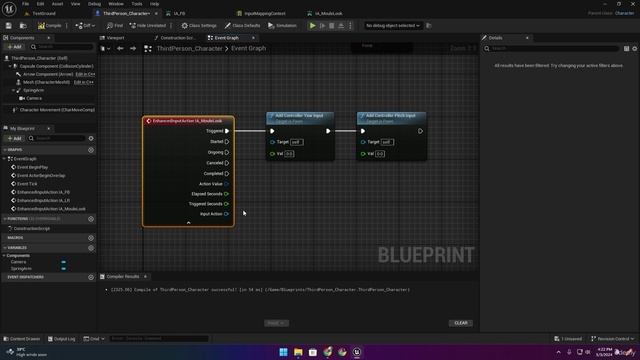Click SpringArm variable type pill
The image size is (640, 360).
point(63,269)
